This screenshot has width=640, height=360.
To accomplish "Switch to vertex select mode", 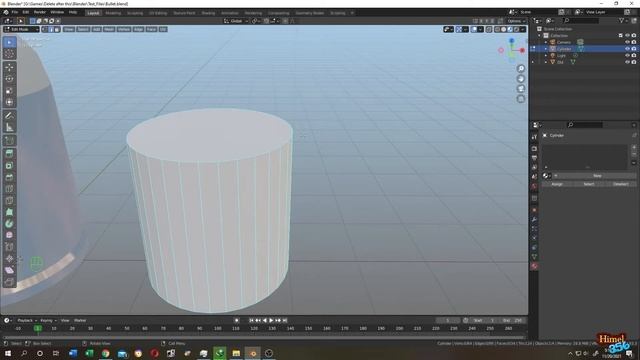I will [45, 29].
